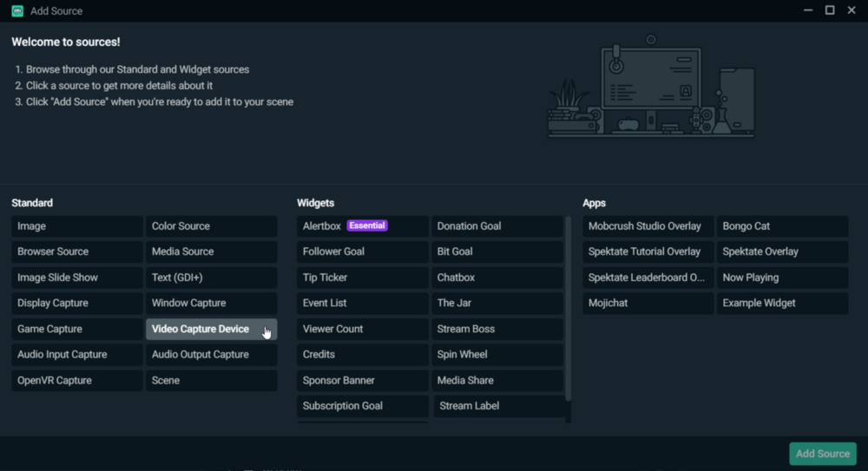
Task: Select the Bongo Cat app
Action: (783, 226)
